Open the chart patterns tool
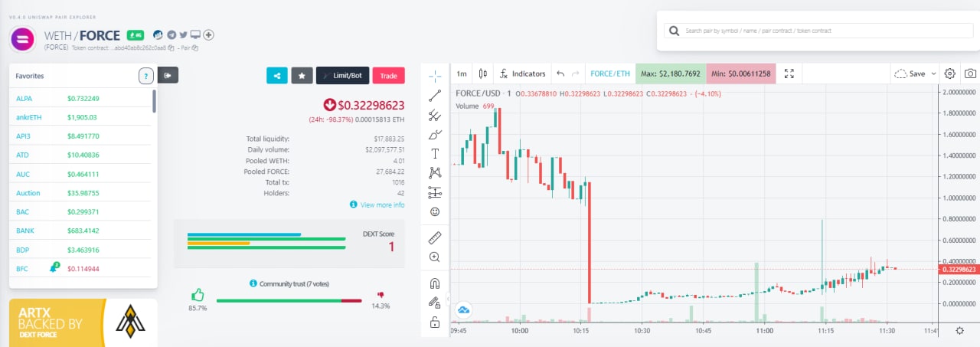Viewport: 980px width, 347px height. tap(435, 172)
